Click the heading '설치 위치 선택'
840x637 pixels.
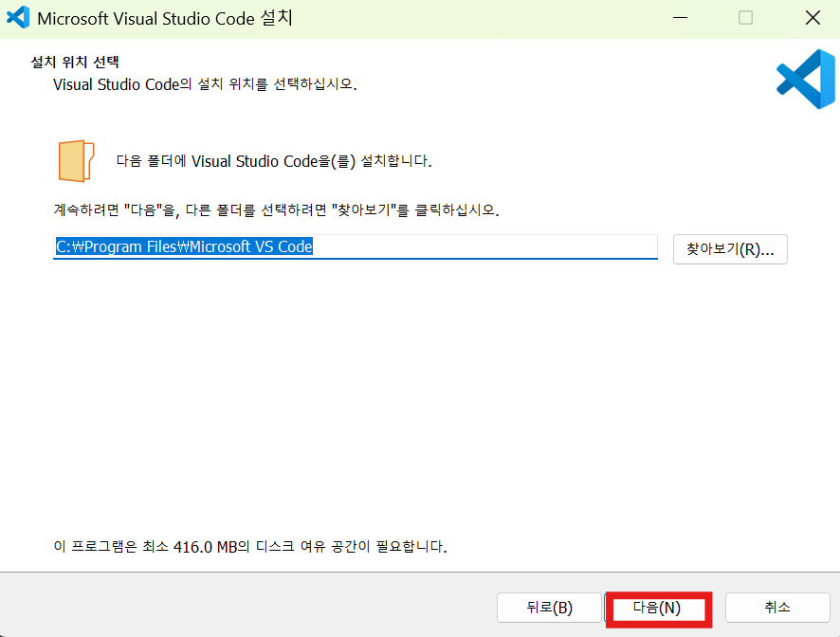click(x=75, y=63)
